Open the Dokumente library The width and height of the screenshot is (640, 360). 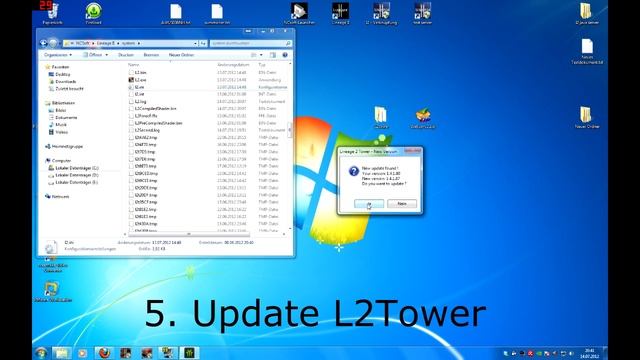[x=66, y=118]
